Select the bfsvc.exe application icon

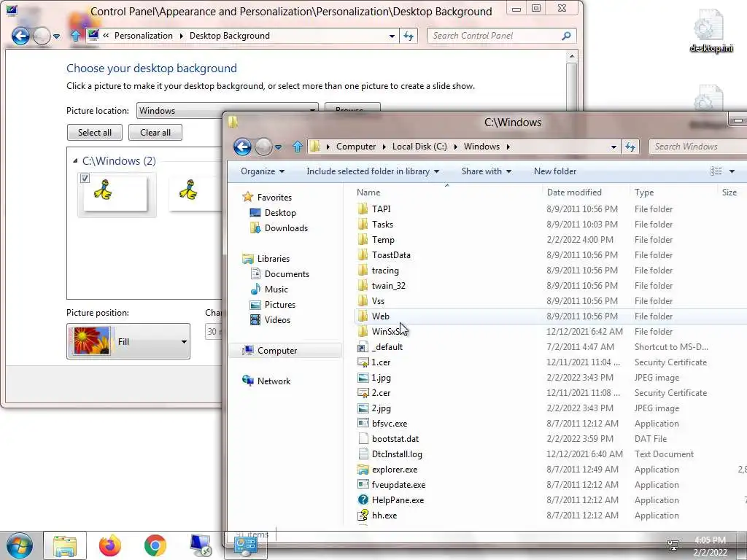(x=363, y=424)
